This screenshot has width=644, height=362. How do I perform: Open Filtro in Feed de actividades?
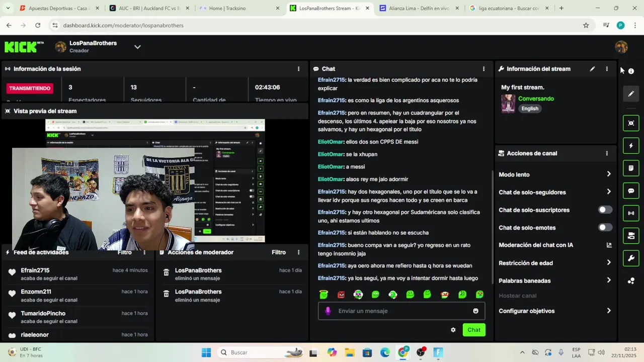point(125,252)
